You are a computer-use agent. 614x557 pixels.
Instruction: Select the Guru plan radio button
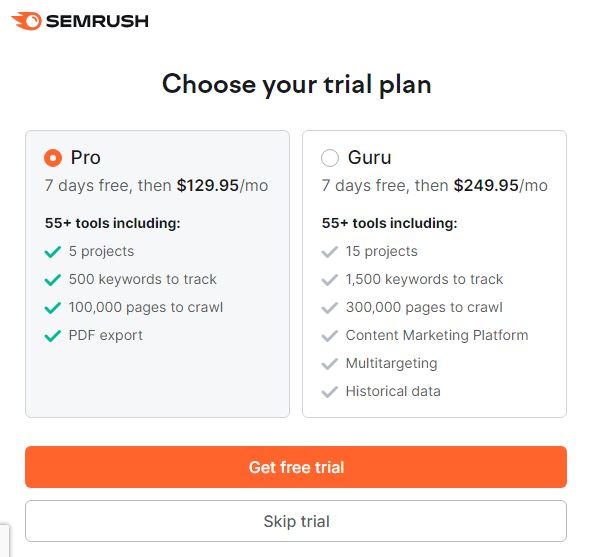[x=330, y=158]
